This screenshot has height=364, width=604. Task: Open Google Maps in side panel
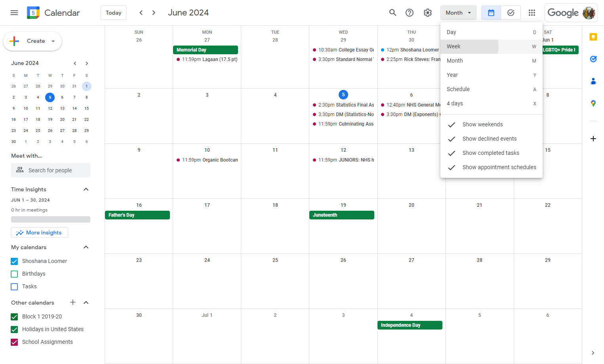click(x=593, y=103)
